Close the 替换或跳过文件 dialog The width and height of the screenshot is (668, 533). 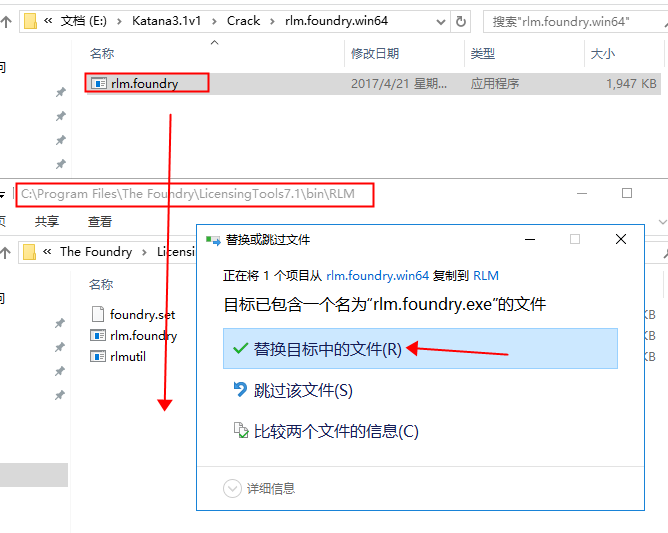click(x=621, y=239)
